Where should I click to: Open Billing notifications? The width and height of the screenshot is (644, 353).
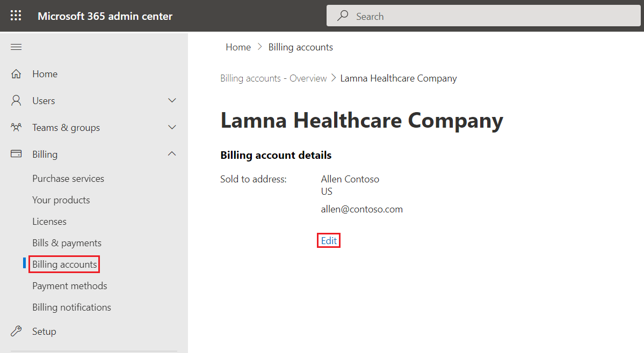[72, 307]
